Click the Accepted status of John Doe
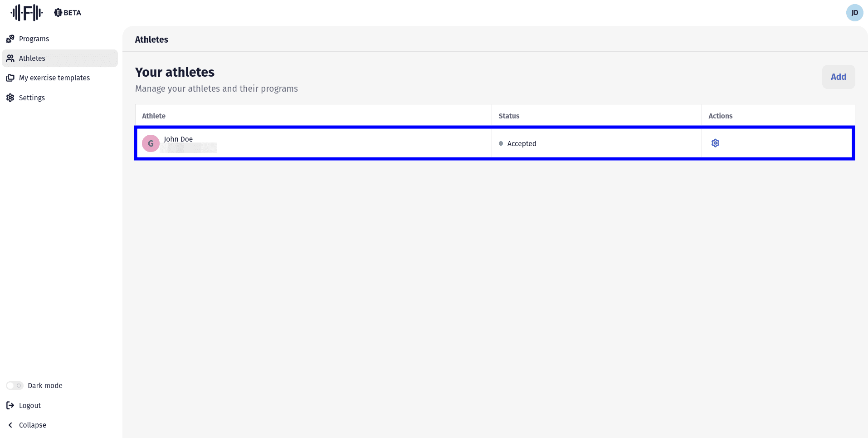Image resolution: width=868 pixels, height=438 pixels. [522, 143]
